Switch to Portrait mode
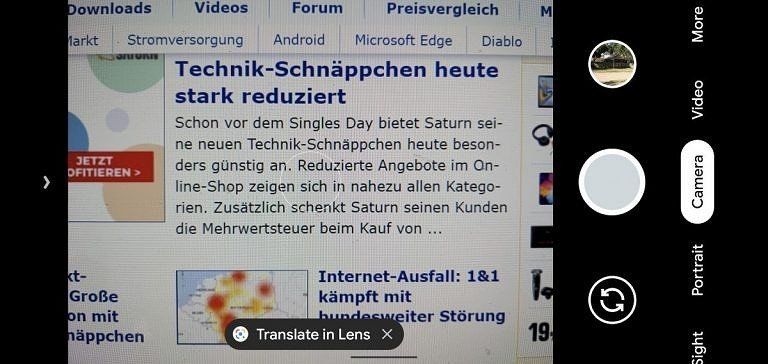768x364 pixels. 697,270
